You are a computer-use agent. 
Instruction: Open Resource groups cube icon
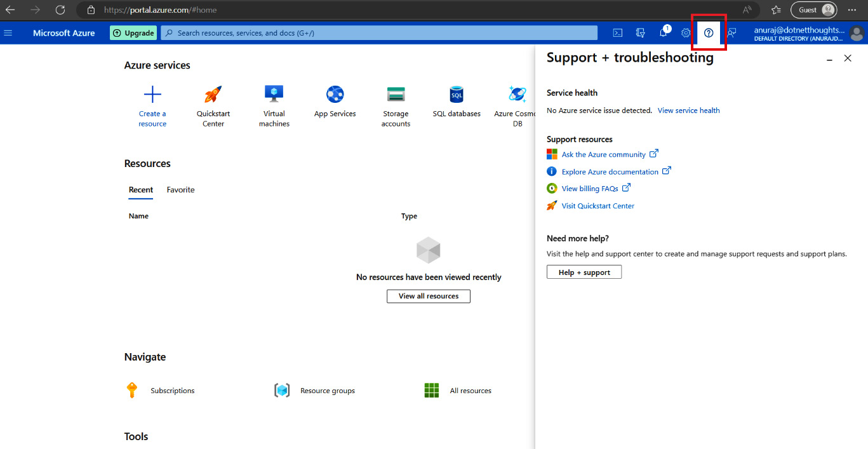point(282,390)
